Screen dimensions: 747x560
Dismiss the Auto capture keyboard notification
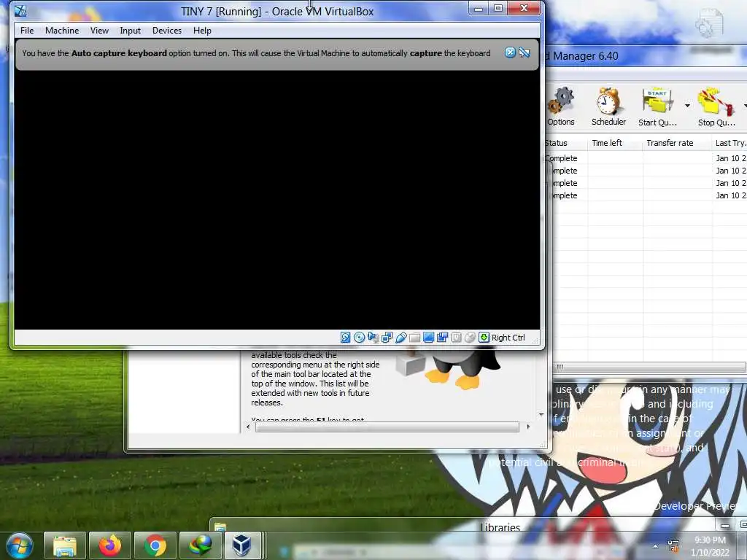coord(510,52)
